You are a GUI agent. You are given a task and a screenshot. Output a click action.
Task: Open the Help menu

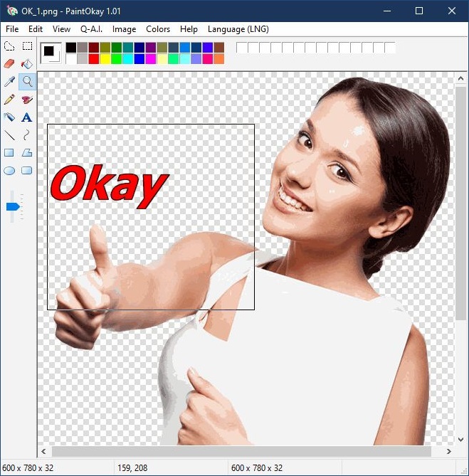pos(189,29)
